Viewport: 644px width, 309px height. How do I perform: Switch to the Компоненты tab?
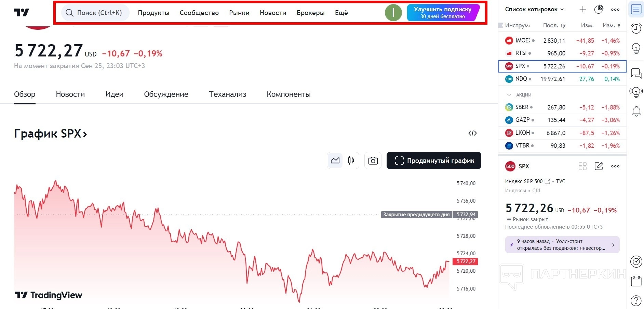tap(289, 94)
